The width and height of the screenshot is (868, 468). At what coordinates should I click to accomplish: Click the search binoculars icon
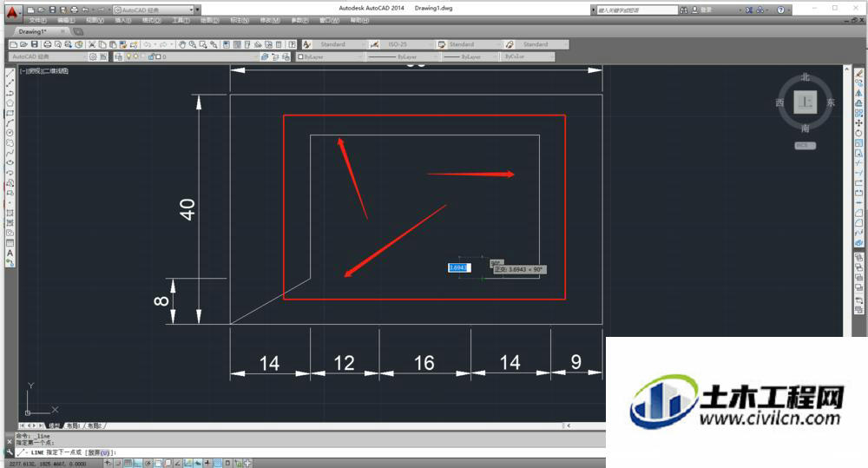click(684, 10)
